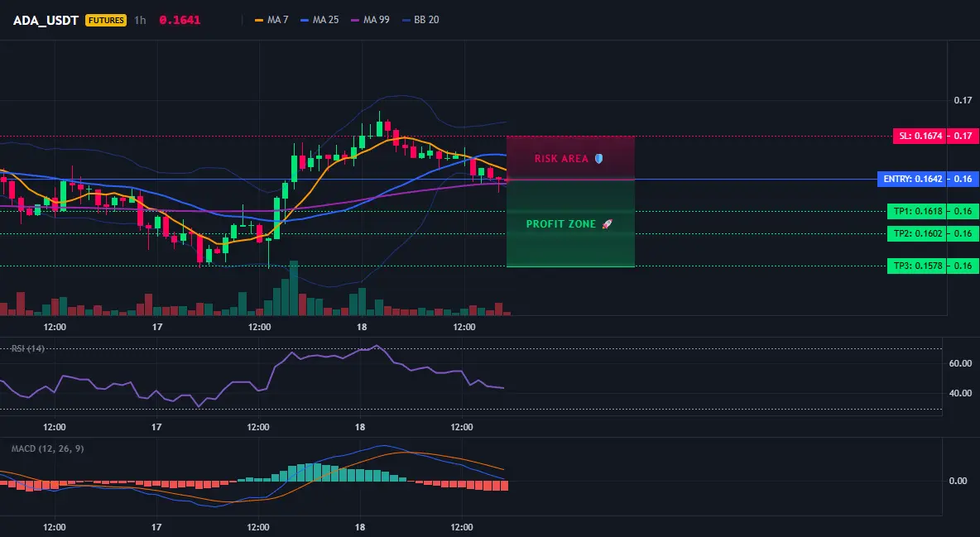Click the 60.00 RSI axis value
980x537 pixels.
961,363
